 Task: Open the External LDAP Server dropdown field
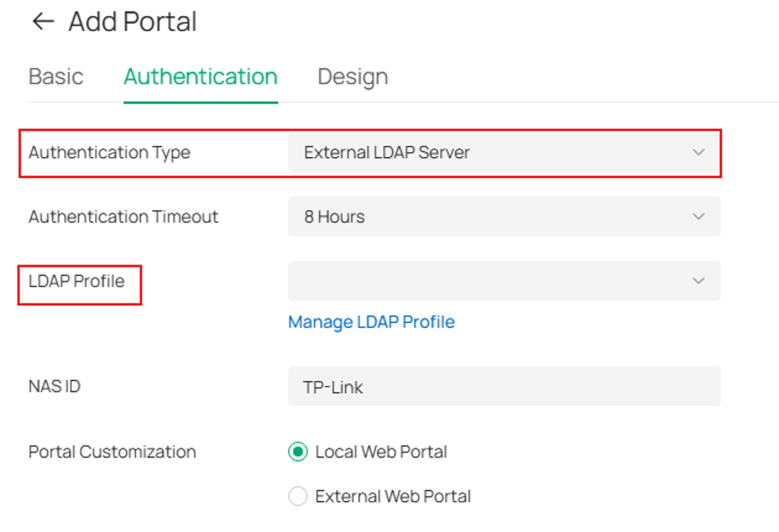503,152
